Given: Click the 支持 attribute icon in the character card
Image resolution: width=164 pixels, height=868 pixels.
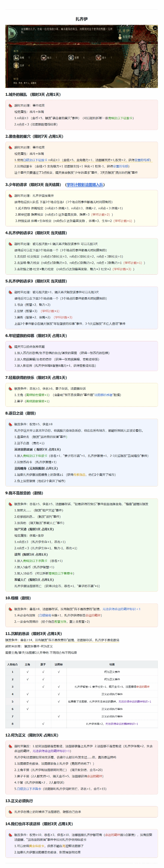Looking at the screenshot, I should (16, 65).
